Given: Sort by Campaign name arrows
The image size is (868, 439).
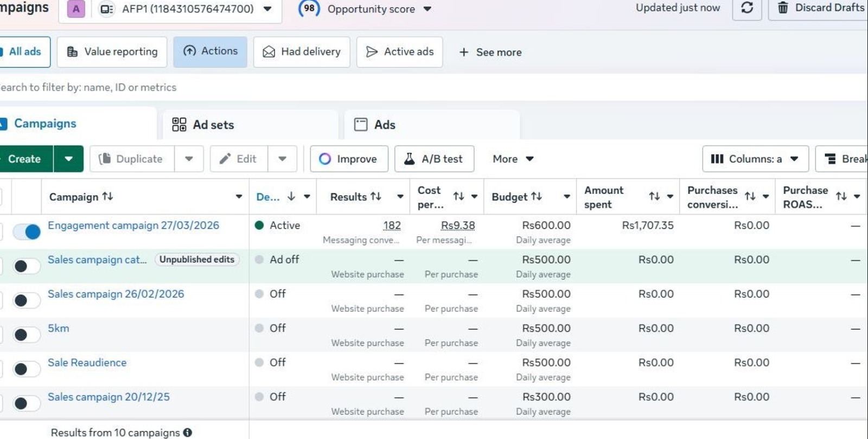Looking at the screenshot, I should (107, 196).
